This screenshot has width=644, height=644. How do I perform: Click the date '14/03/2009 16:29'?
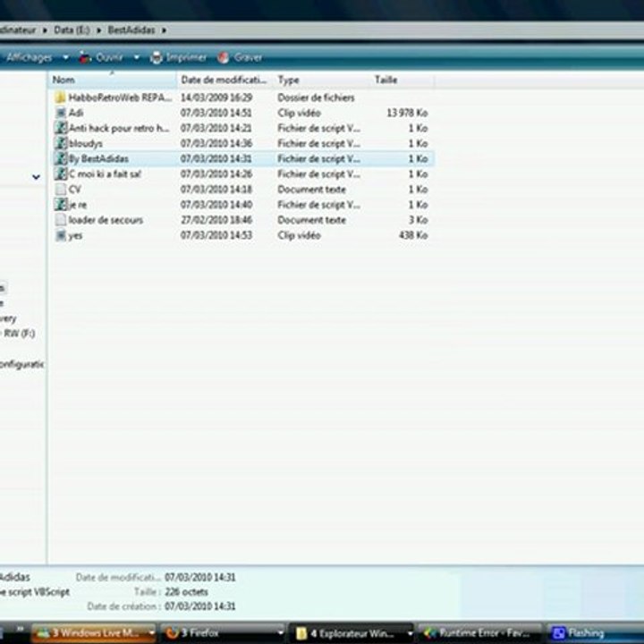(216, 97)
